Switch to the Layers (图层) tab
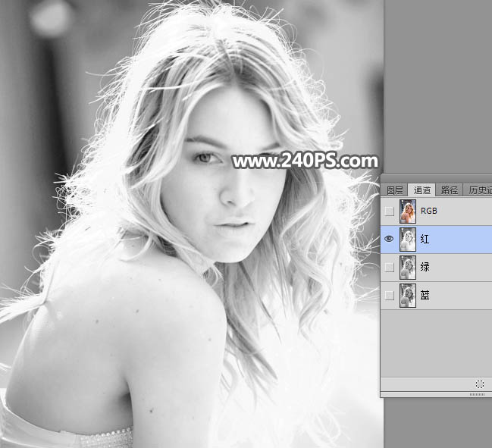 tap(395, 190)
